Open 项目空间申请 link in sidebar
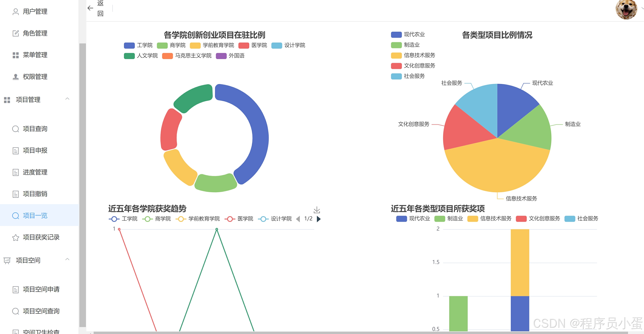Image resolution: width=644 pixels, height=334 pixels. point(41,289)
